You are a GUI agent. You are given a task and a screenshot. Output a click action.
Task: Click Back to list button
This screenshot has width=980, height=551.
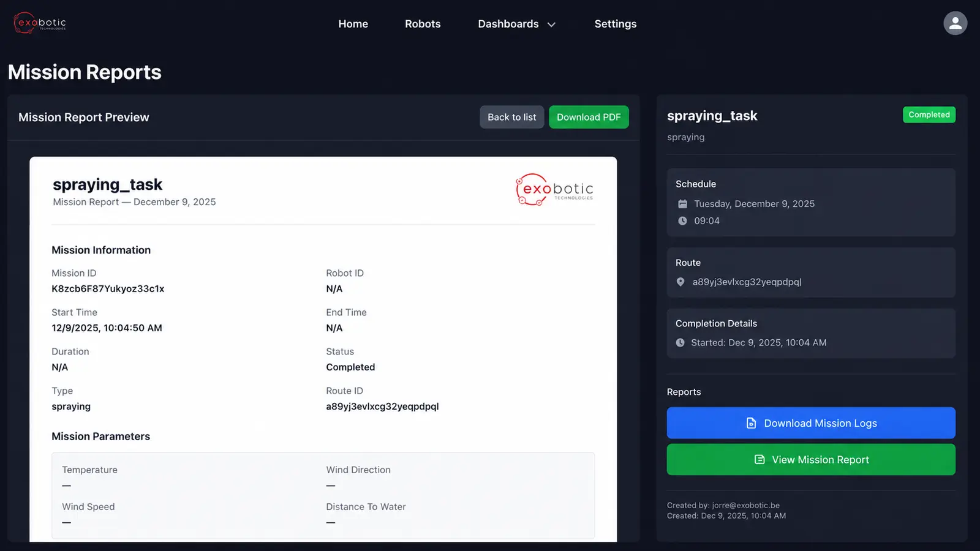click(512, 117)
